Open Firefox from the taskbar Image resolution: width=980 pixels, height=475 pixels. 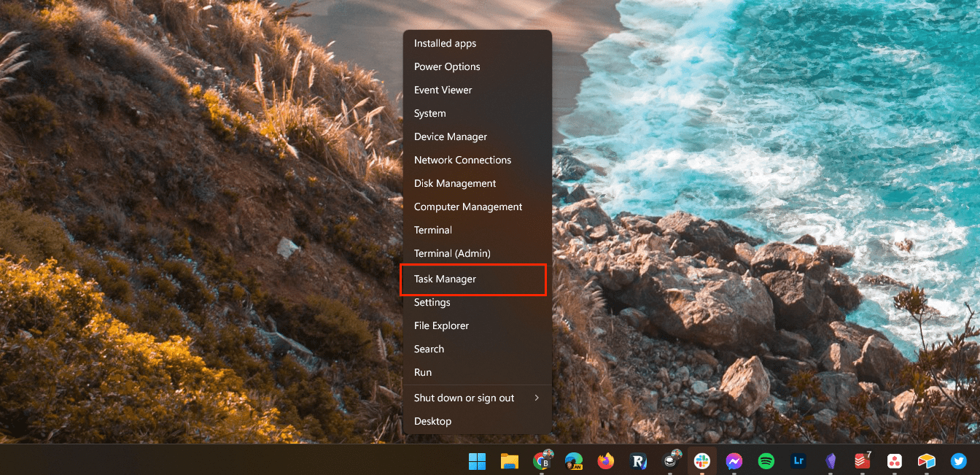pos(605,461)
